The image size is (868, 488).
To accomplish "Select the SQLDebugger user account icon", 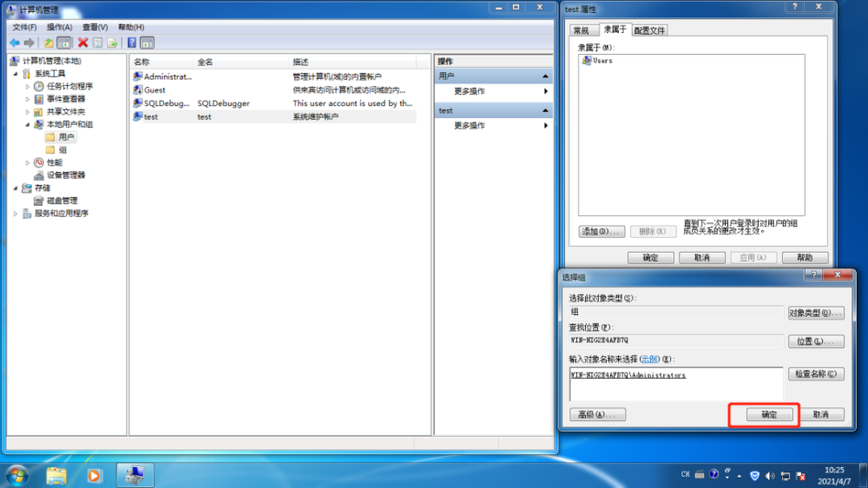I will (x=138, y=103).
